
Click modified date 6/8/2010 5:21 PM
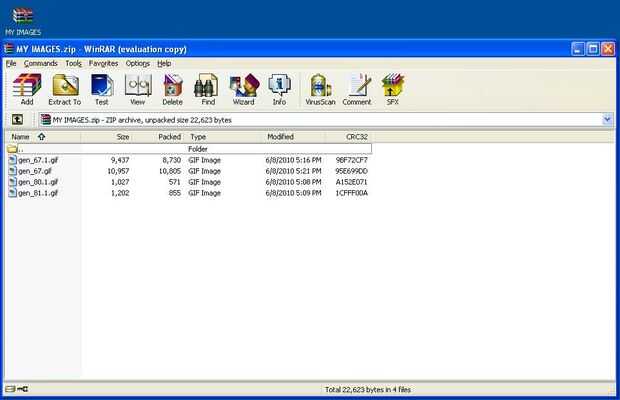293,171
